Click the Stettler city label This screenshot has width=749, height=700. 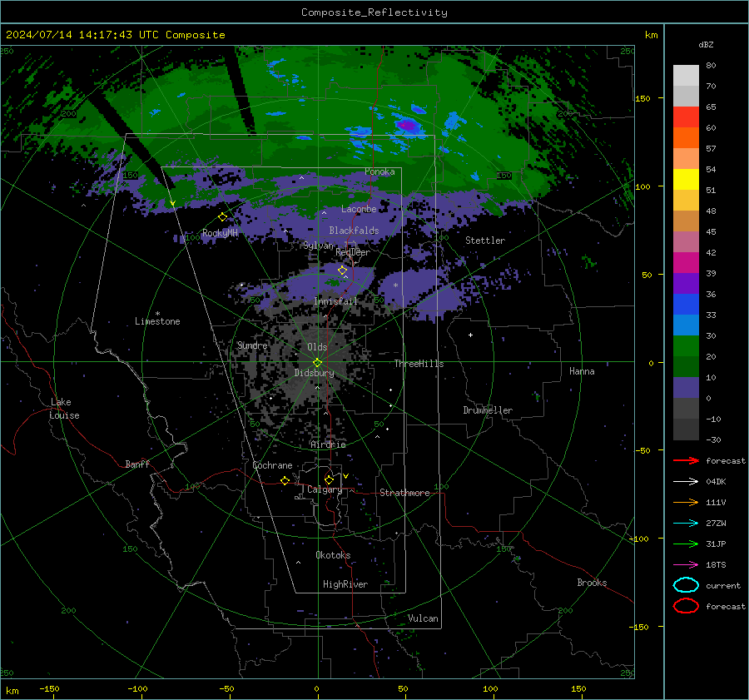(485, 241)
